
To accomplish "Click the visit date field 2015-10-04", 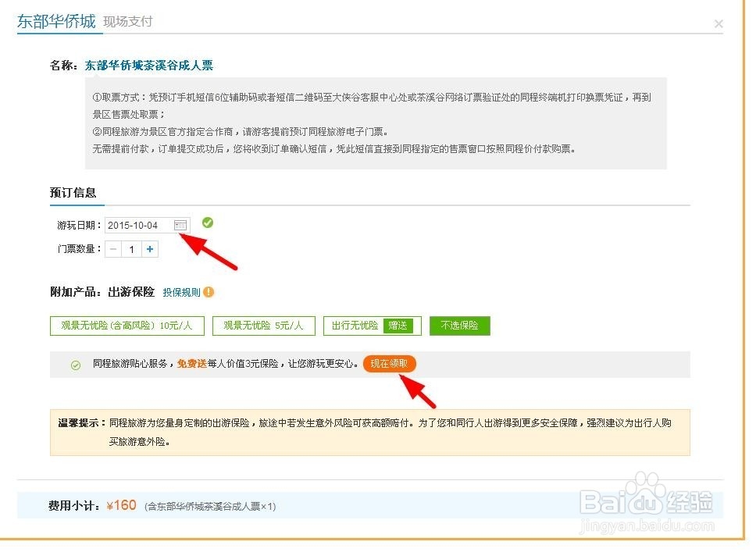I will click(x=147, y=225).
